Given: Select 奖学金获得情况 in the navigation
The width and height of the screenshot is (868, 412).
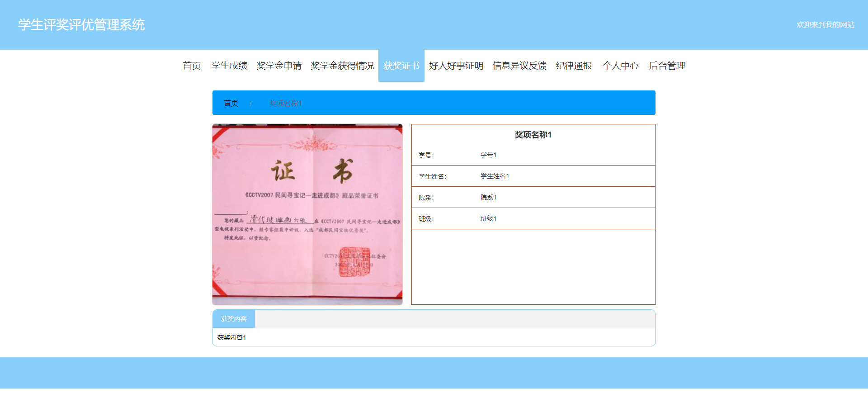Looking at the screenshot, I should coord(342,66).
